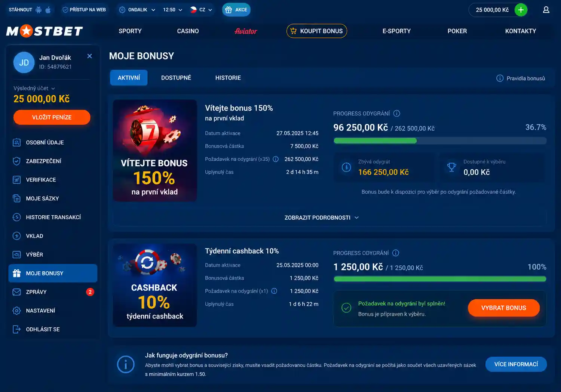561x392 pixels.
Task: Click the Vítejte bonus 150% thumbnail
Action: click(x=155, y=151)
